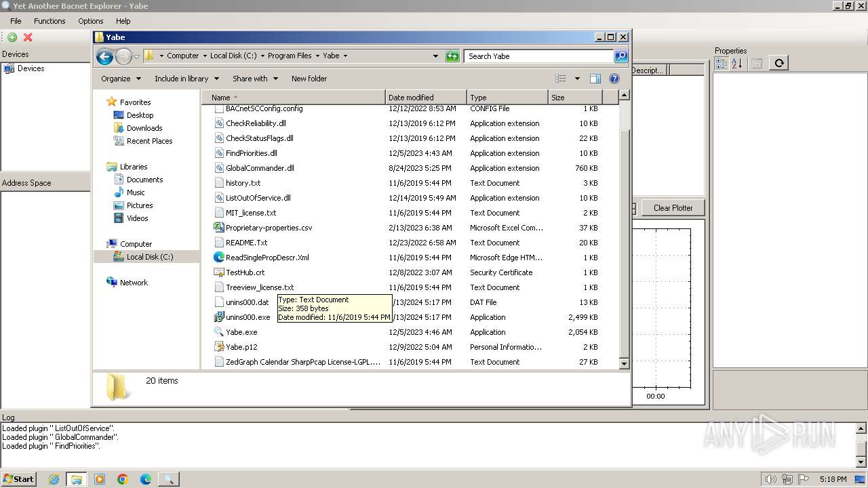Open the view options dropdown arrow
This screenshot has height=488, width=868.
tap(577, 79)
